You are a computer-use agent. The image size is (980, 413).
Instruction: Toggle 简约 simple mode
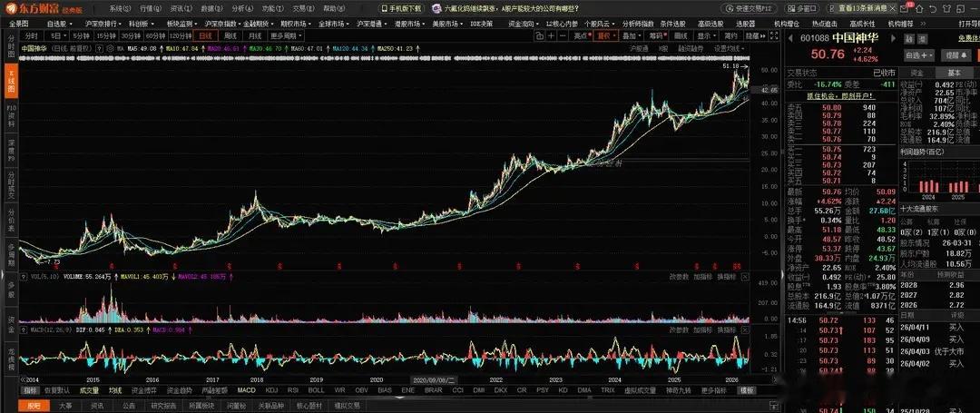[x=730, y=36]
